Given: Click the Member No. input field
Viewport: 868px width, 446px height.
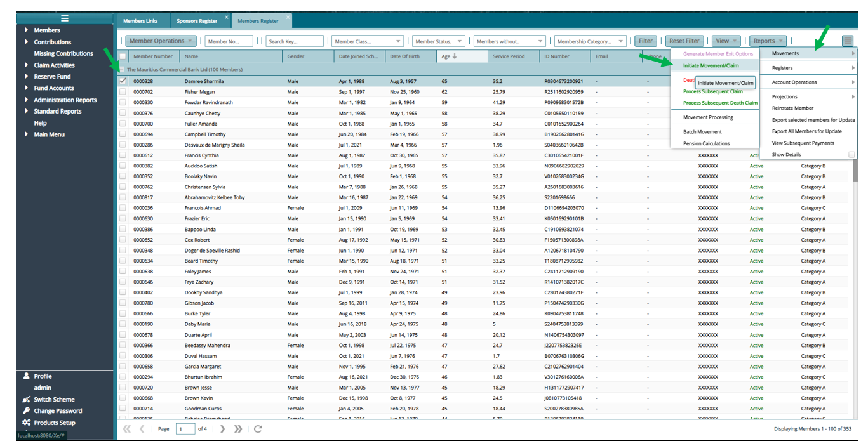Looking at the screenshot, I should [229, 41].
